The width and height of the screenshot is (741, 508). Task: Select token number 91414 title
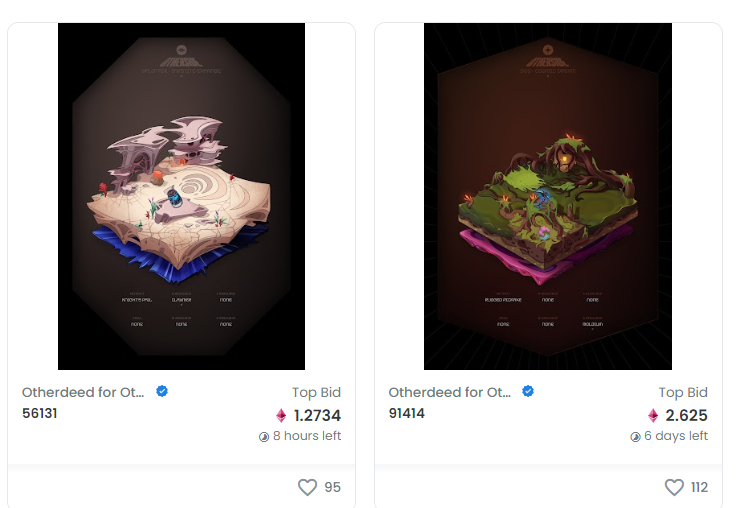[406, 413]
